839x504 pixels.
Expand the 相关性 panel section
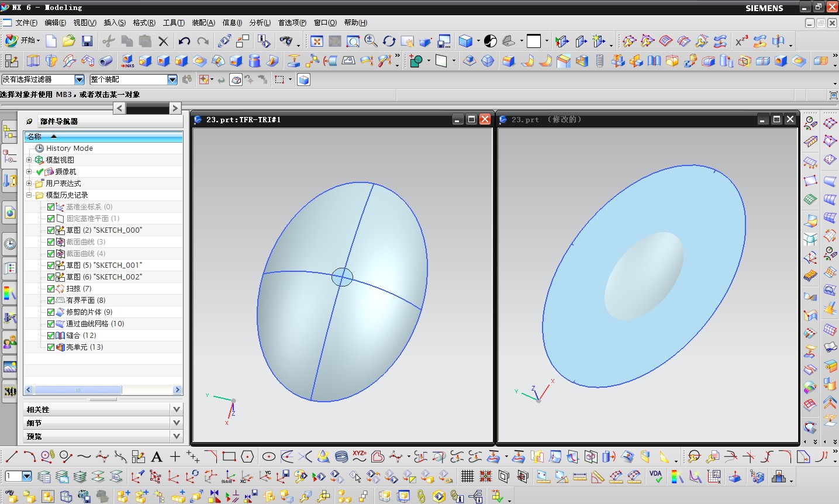tap(177, 409)
